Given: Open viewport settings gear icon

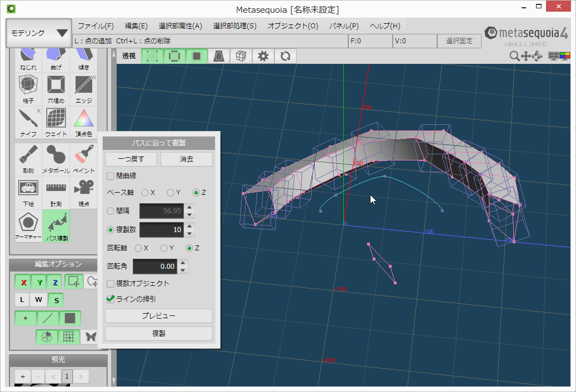Looking at the screenshot, I should pyautogui.click(x=263, y=56).
